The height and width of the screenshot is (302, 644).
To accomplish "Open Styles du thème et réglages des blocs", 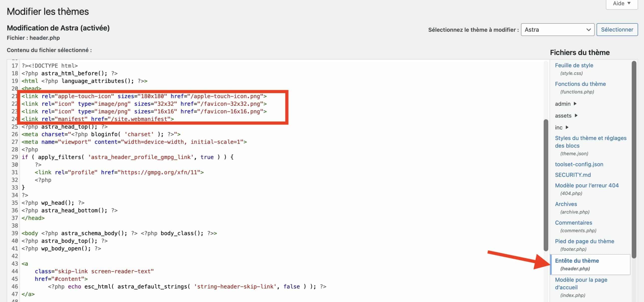I will [591, 142].
